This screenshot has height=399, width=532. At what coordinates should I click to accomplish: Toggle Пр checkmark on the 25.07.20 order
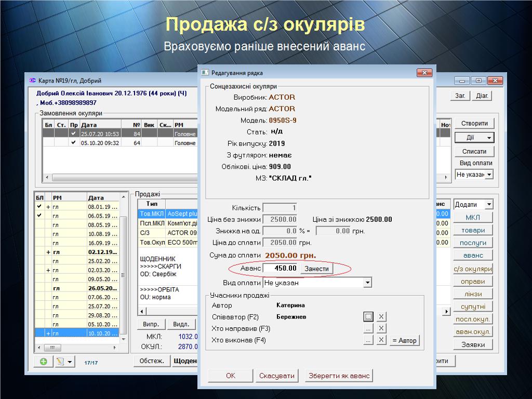click(74, 134)
